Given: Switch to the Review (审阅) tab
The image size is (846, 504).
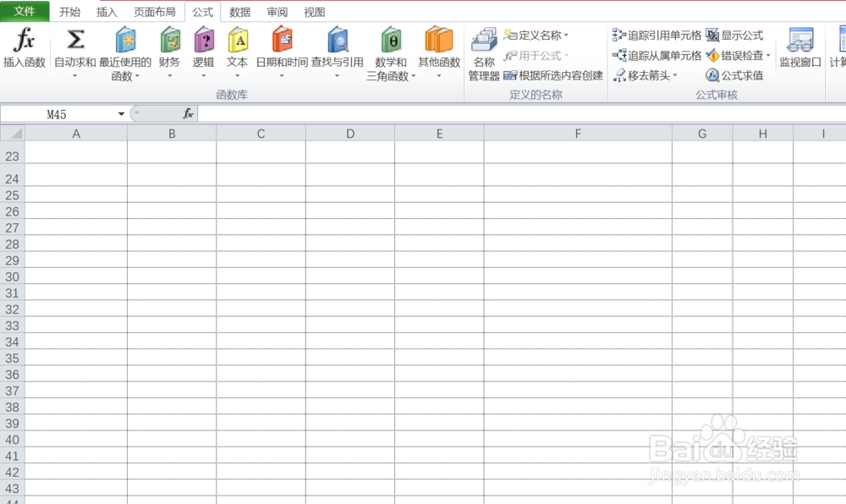Looking at the screenshot, I should [277, 12].
